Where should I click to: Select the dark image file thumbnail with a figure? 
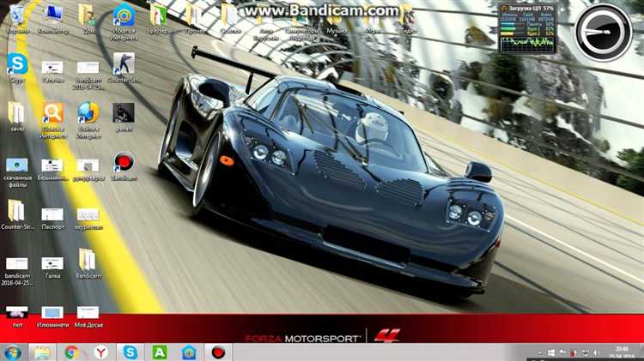[x=124, y=115]
